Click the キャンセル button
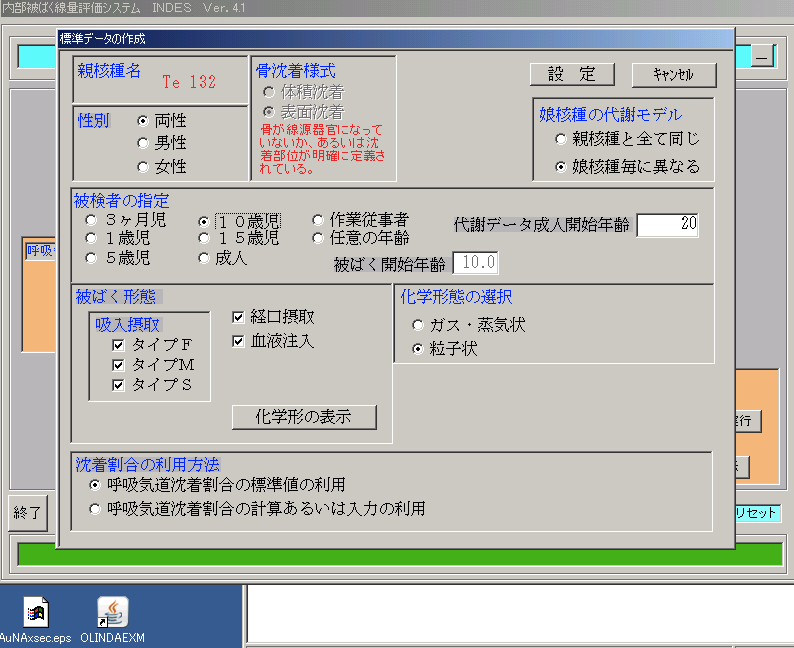Viewport: 794px width, 648px height. point(674,75)
